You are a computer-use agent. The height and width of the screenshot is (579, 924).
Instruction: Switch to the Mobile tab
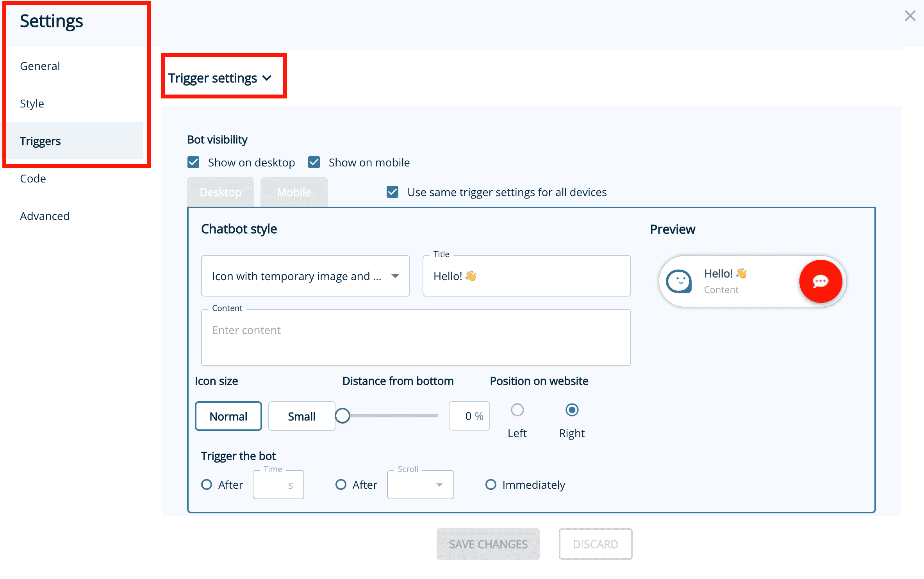pos(294,192)
